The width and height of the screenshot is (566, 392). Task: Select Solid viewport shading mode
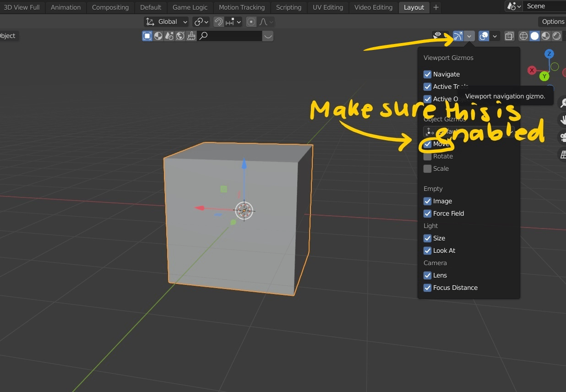(x=534, y=36)
